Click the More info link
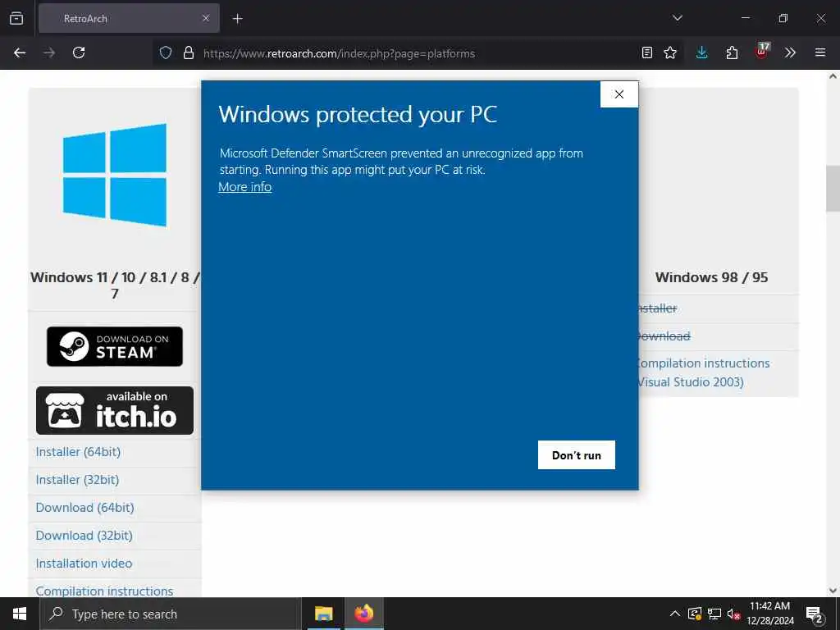Viewport: 840px width, 630px height. pos(244,186)
